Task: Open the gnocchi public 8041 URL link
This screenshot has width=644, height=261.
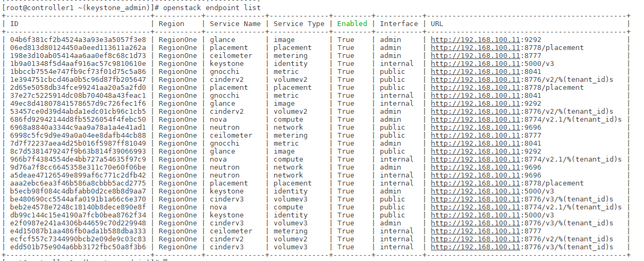Action: (x=475, y=72)
